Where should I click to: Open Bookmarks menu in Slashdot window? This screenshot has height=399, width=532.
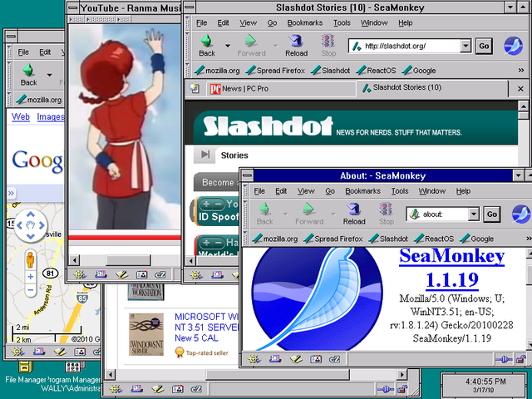[305, 22]
